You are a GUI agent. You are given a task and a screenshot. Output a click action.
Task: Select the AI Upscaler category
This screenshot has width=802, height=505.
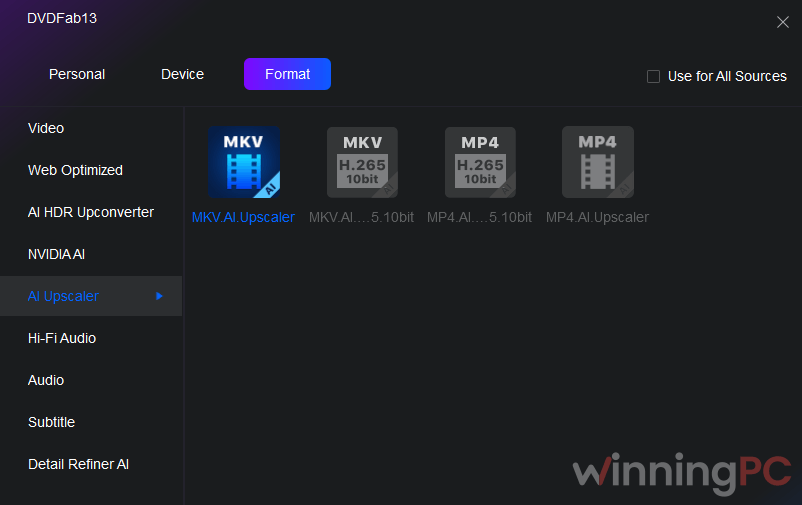coord(91,296)
